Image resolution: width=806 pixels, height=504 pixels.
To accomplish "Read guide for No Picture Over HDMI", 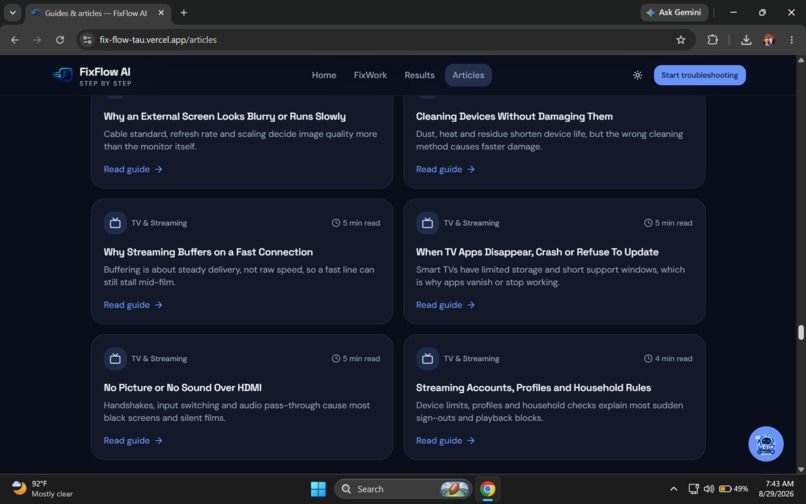I will [x=133, y=441].
